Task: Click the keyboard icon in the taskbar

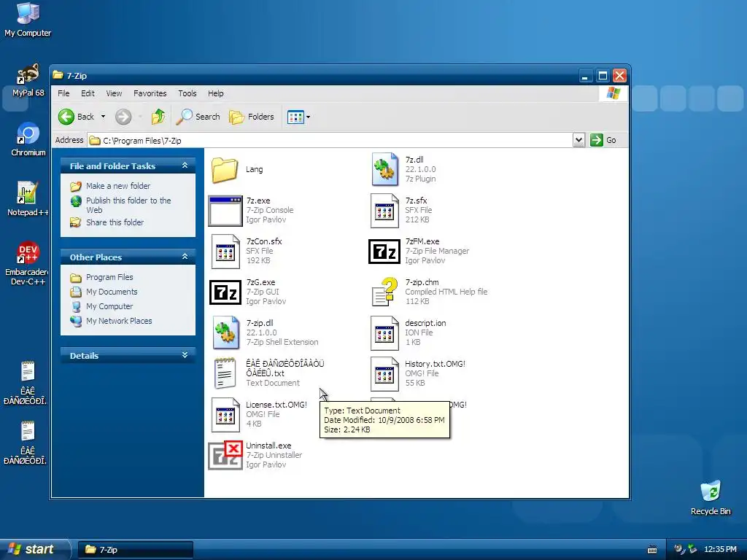Action: [x=652, y=550]
